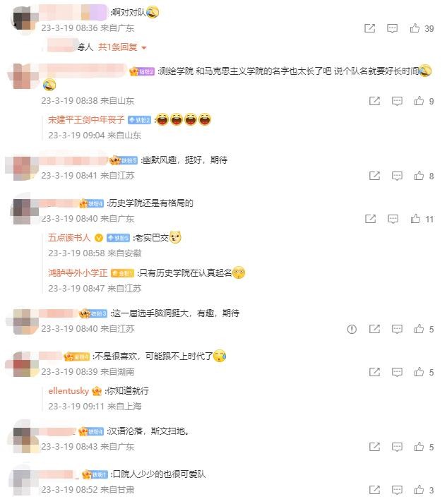Image resolution: width=447 pixels, height=504 pixels.
Task: Reply to the 口院人少少 comment via comment icon
Action: tap(397, 490)
